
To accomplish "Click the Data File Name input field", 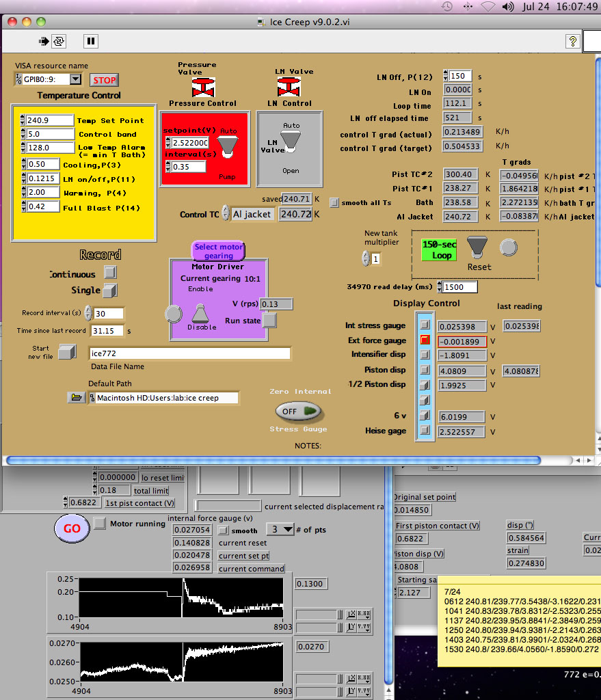I will (x=189, y=353).
